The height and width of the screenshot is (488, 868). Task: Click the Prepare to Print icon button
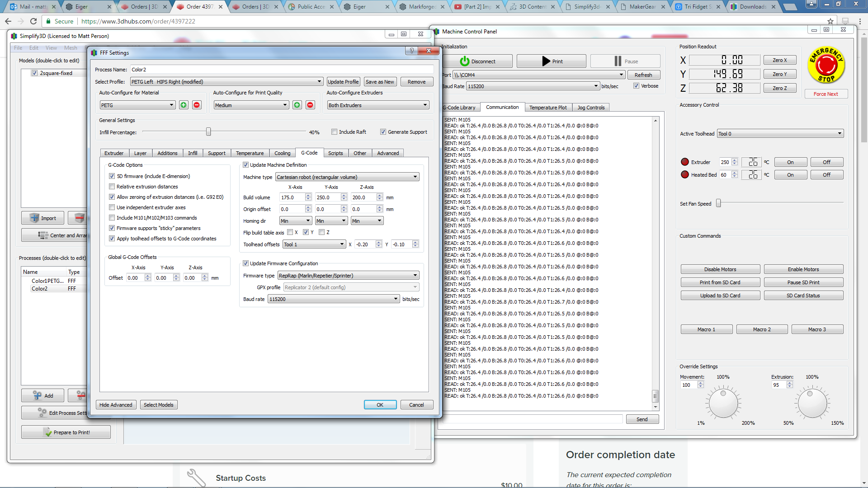(66, 432)
